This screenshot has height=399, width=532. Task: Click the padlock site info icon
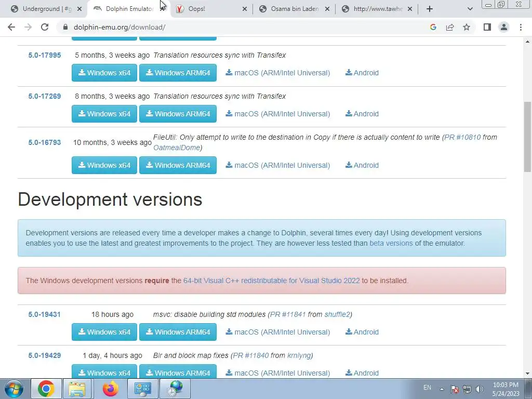coord(65,27)
